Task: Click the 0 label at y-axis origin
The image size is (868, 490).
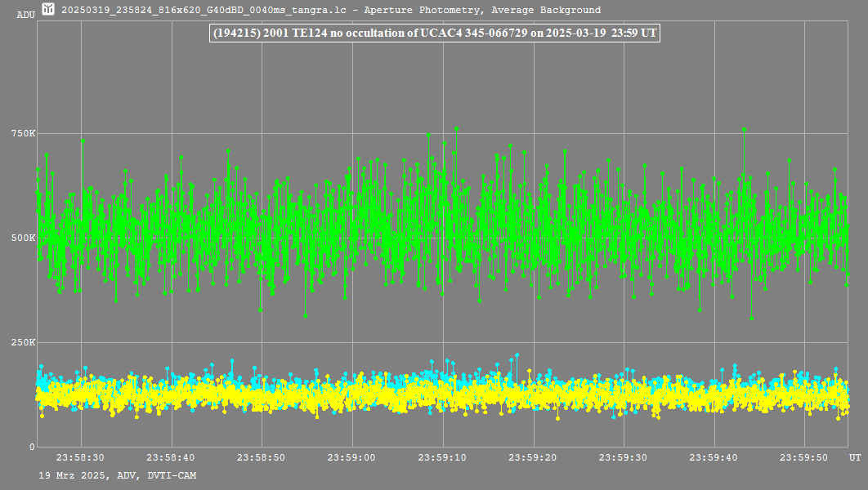Action: 32,447
